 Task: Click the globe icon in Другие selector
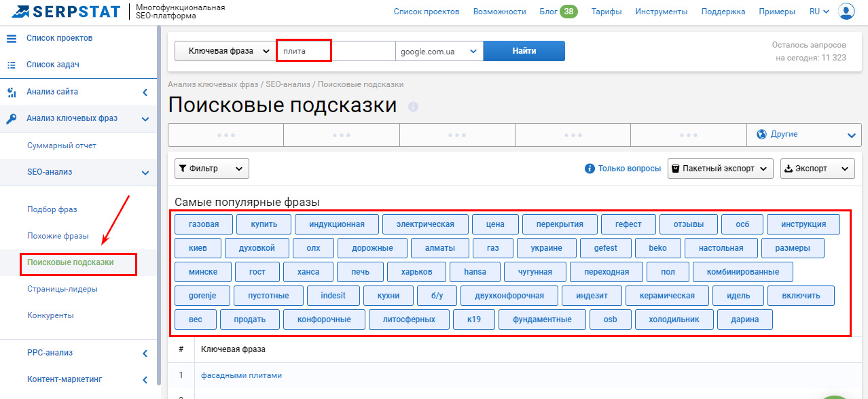coord(762,135)
